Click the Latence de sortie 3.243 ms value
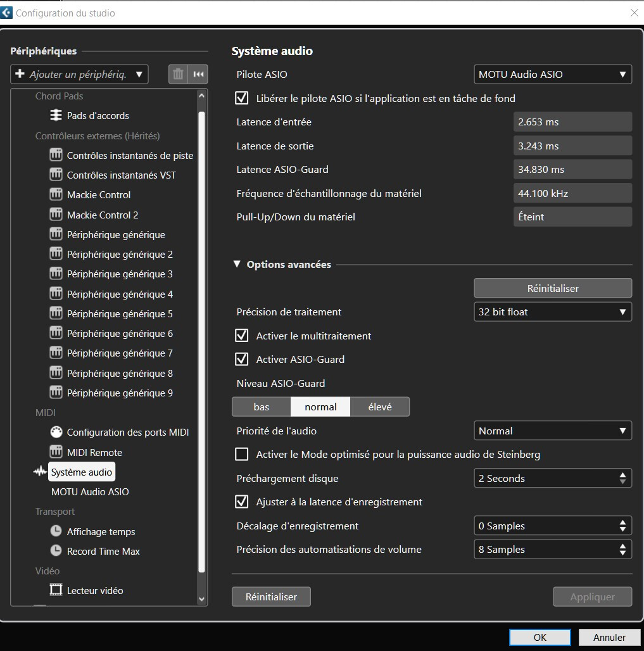This screenshot has width=644, height=651. coord(572,146)
